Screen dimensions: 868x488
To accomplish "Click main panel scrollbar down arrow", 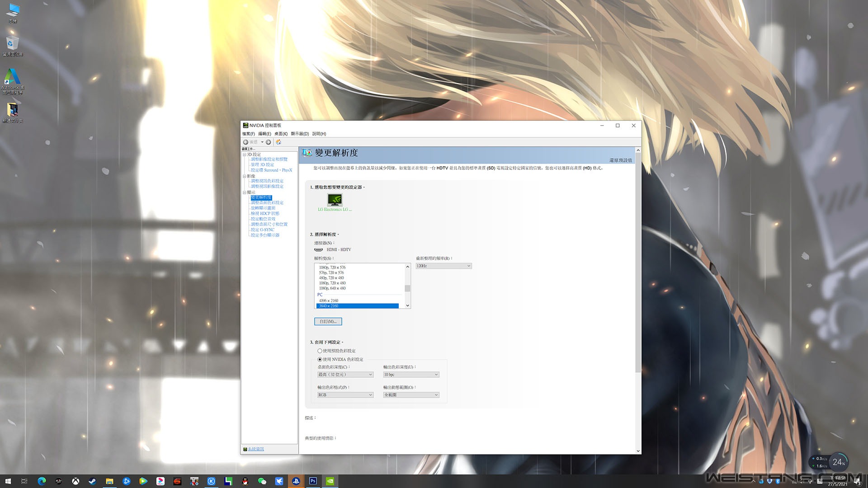I will pyautogui.click(x=638, y=451).
